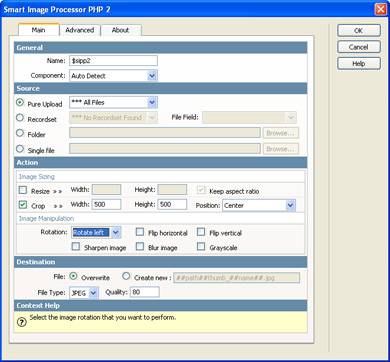Enable the Flip horizontal checkbox
This screenshot has width=390, height=362.
(140, 232)
